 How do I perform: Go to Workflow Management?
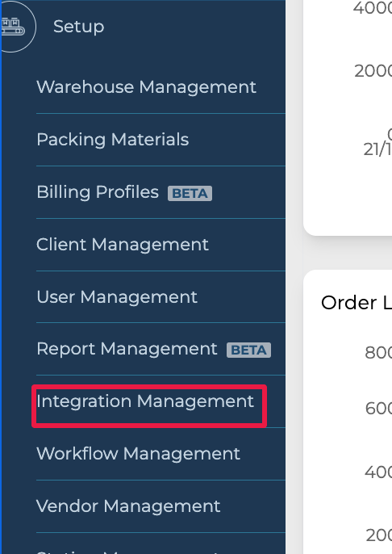click(138, 454)
